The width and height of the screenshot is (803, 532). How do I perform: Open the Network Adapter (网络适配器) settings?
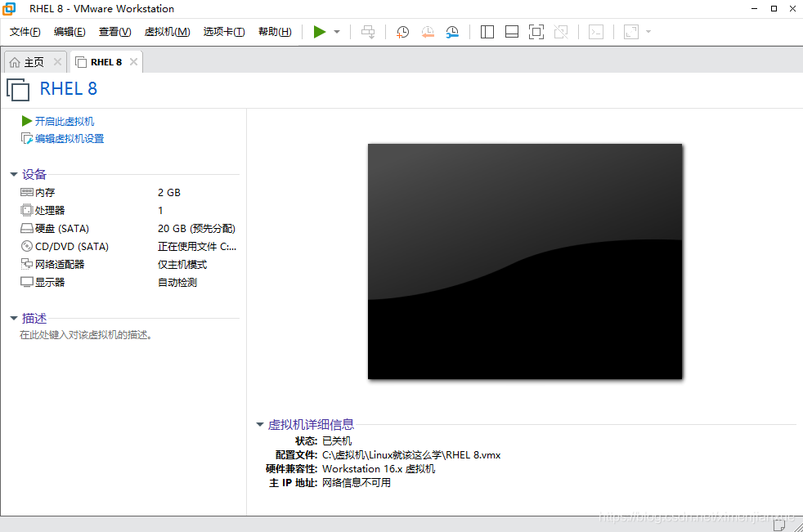pyautogui.click(x=61, y=264)
